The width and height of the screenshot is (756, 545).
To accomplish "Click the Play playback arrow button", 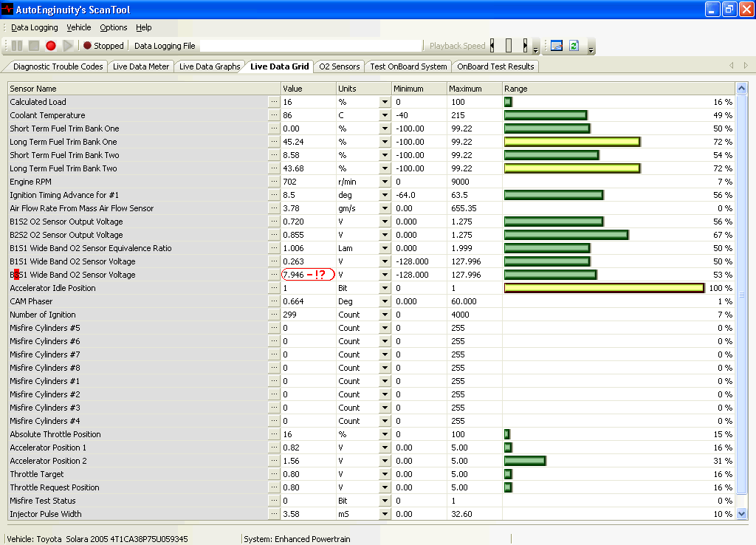I will pyautogui.click(x=68, y=46).
